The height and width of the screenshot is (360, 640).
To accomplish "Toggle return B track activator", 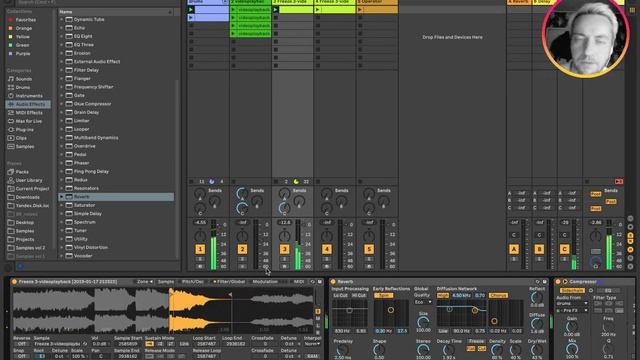I will pos(539,249).
